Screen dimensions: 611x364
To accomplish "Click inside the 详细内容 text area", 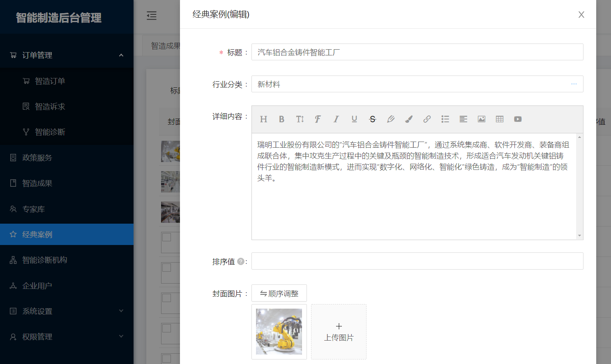I will coord(413,186).
